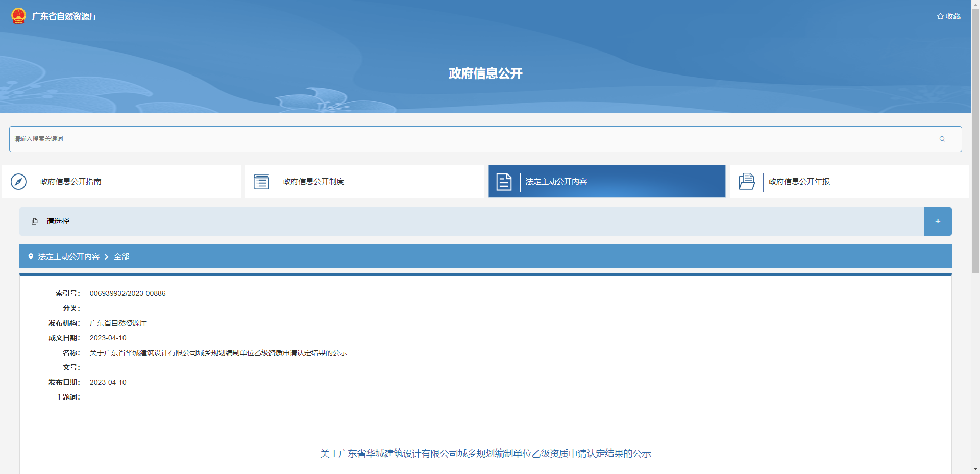Expand categories with the plus button
980x474 pixels.
[938, 221]
